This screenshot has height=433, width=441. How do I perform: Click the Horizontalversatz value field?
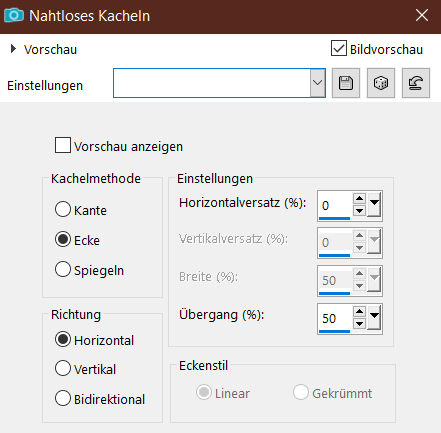point(335,205)
